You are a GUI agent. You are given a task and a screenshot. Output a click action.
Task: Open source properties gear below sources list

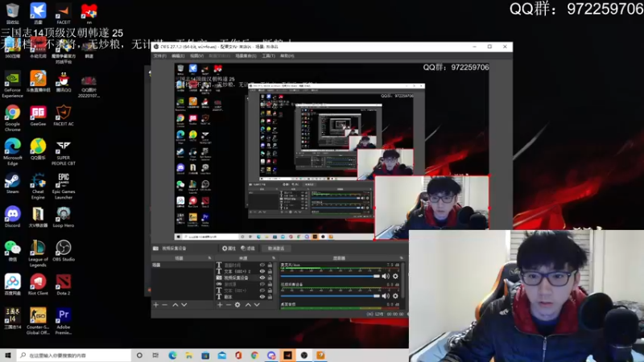click(x=237, y=305)
